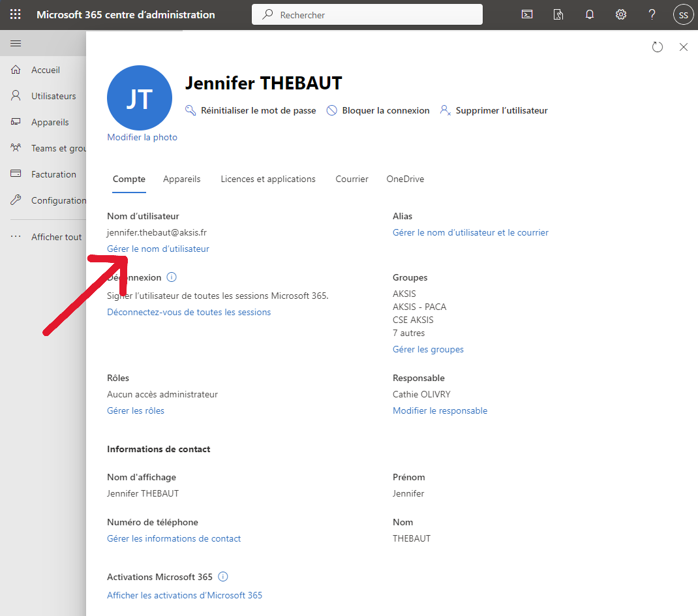Open Cloud Shell terminal icon in header

pos(527,15)
